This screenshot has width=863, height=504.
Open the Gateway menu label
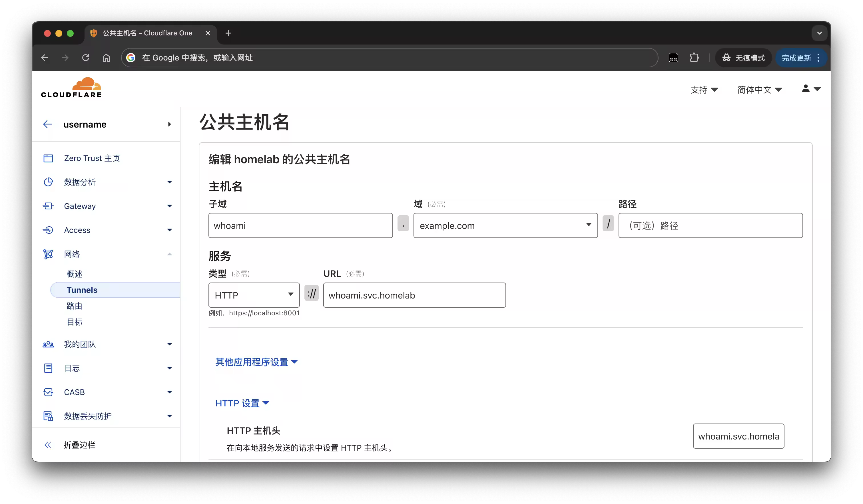[80, 206]
